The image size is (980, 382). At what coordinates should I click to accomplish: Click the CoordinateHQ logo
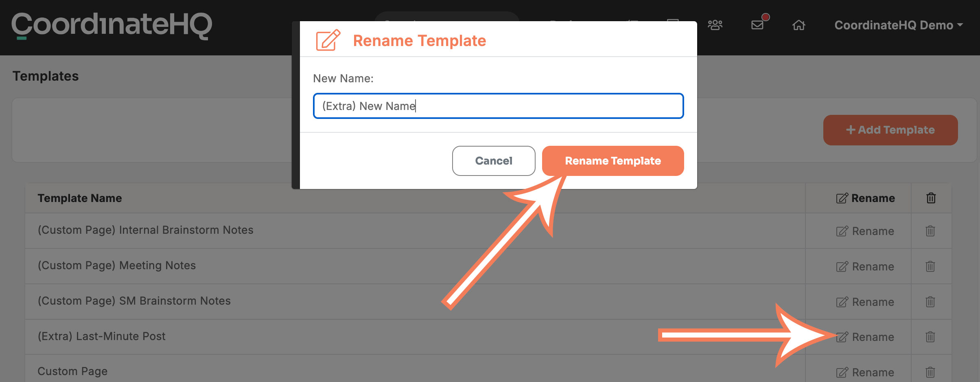pyautogui.click(x=112, y=25)
